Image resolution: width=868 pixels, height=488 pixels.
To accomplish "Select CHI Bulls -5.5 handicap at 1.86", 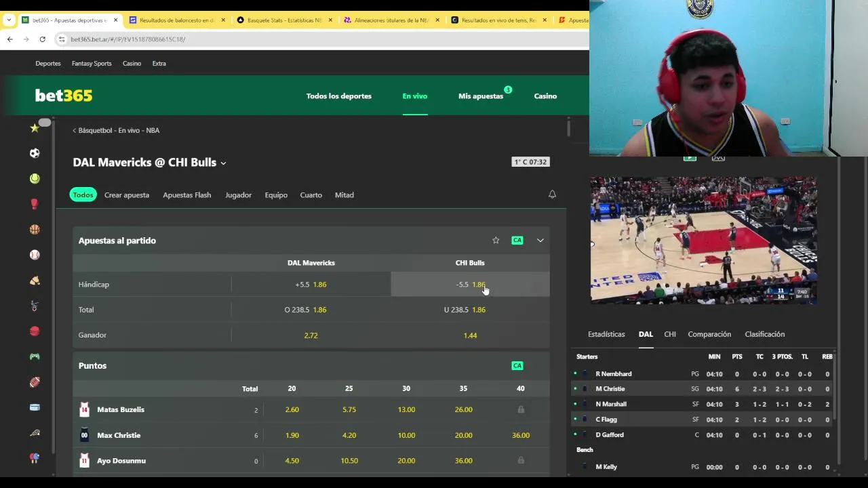I will click(470, 285).
